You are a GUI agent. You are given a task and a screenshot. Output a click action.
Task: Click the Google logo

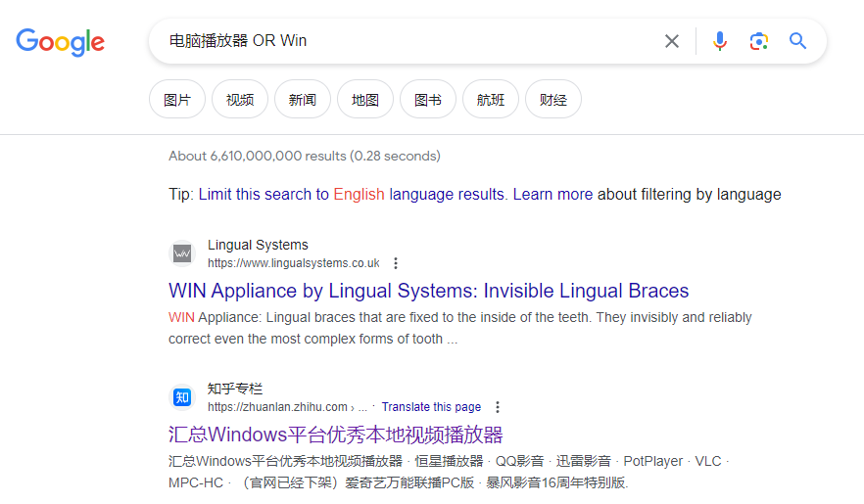point(60,42)
